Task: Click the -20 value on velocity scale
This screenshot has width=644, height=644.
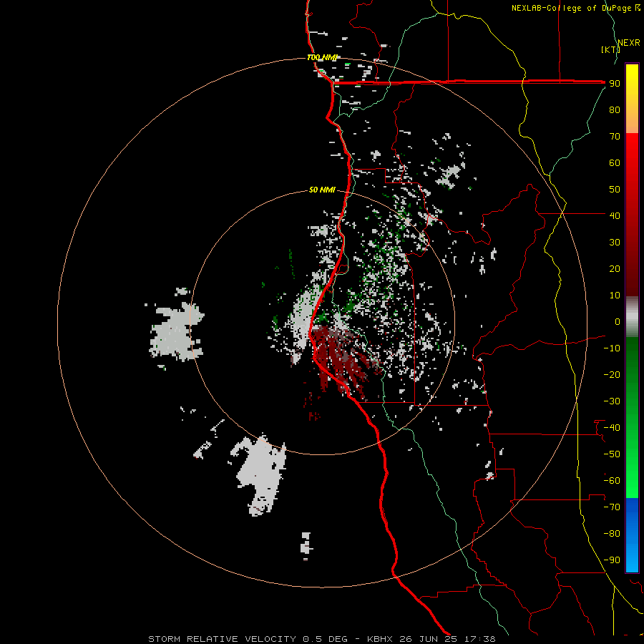Action: (x=612, y=375)
